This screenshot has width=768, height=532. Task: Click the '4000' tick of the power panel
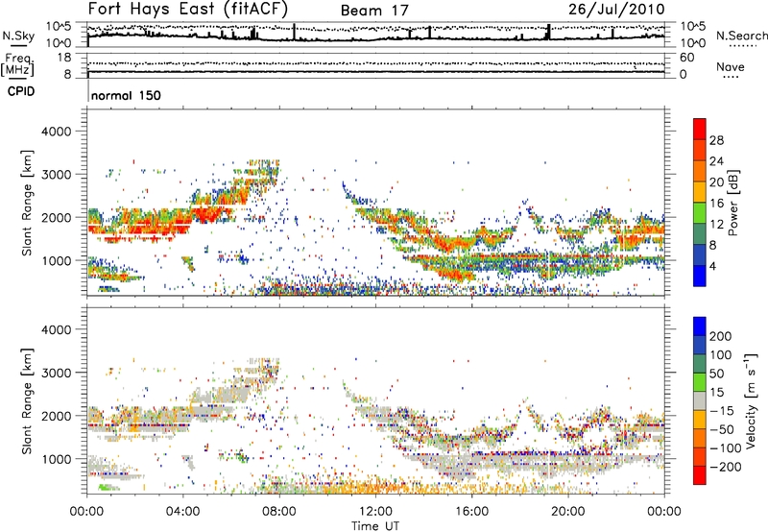pyautogui.click(x=56, y=132)
